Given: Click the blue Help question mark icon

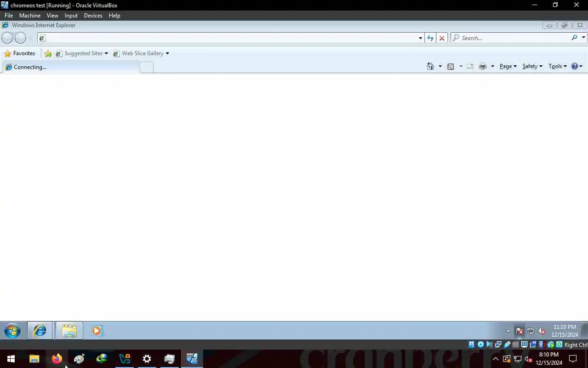Looking at the screenshot, I should click(x=574, y=66).
